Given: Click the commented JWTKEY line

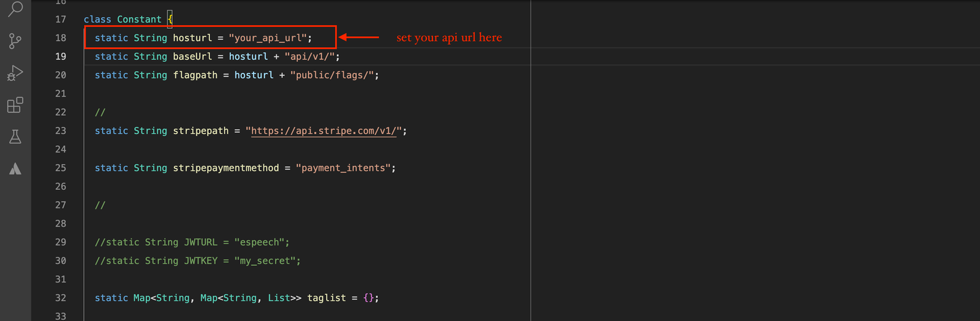Looking at the screenshot, I should tap(197, 261).
